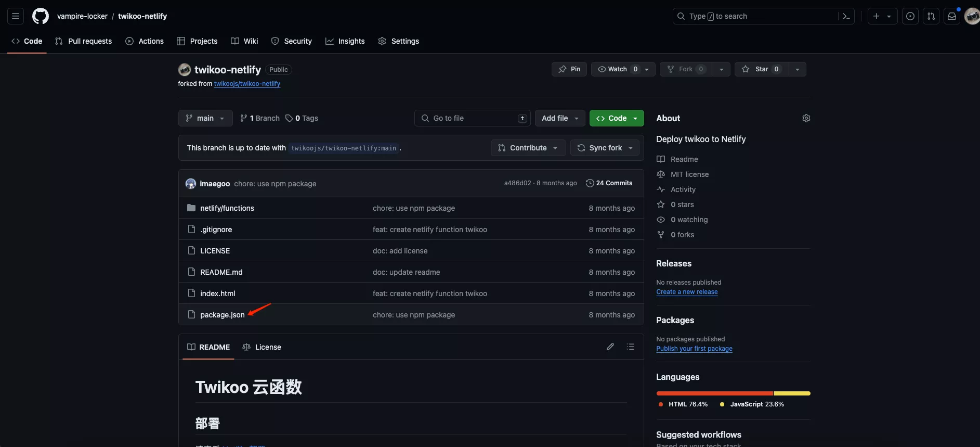Screen dimensions: 980x447
Task: Open upstream twikoojs/twikoo-netlify link
Action: coord(247,84)
